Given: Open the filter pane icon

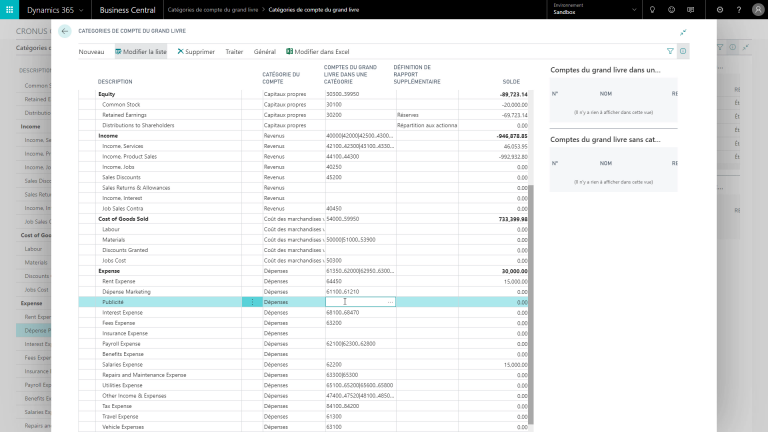Looking at the screenshot, I should pyautogui.click(x=670, y=51).
